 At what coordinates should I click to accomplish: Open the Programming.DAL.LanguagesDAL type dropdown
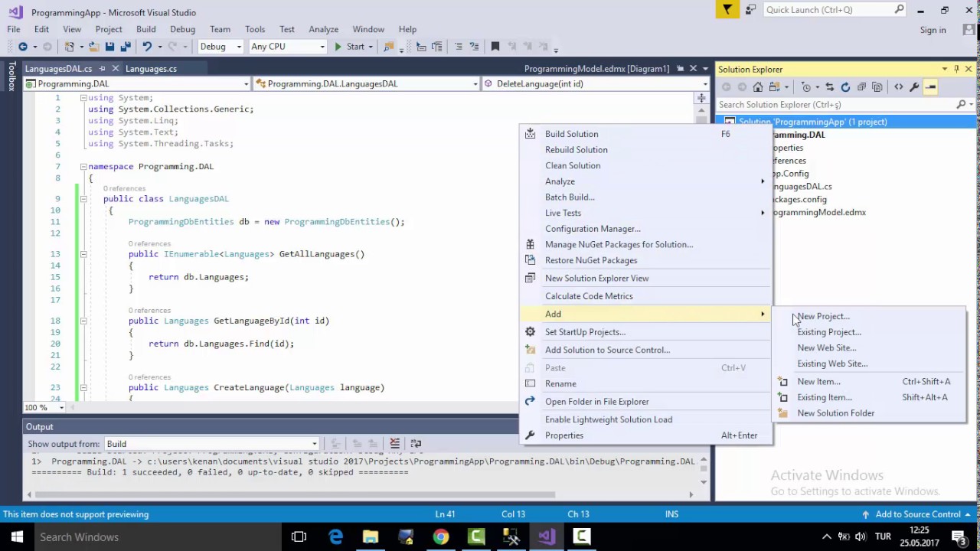(367, 83)
